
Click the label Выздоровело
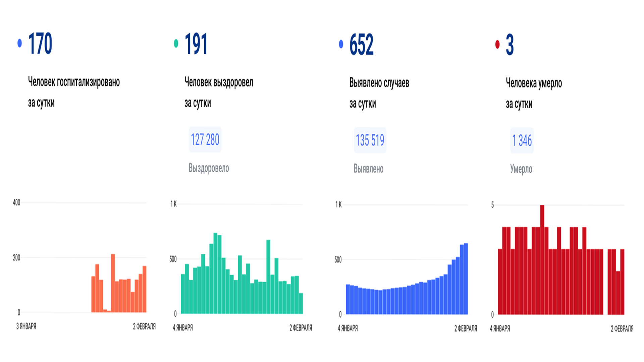(209, 168)
